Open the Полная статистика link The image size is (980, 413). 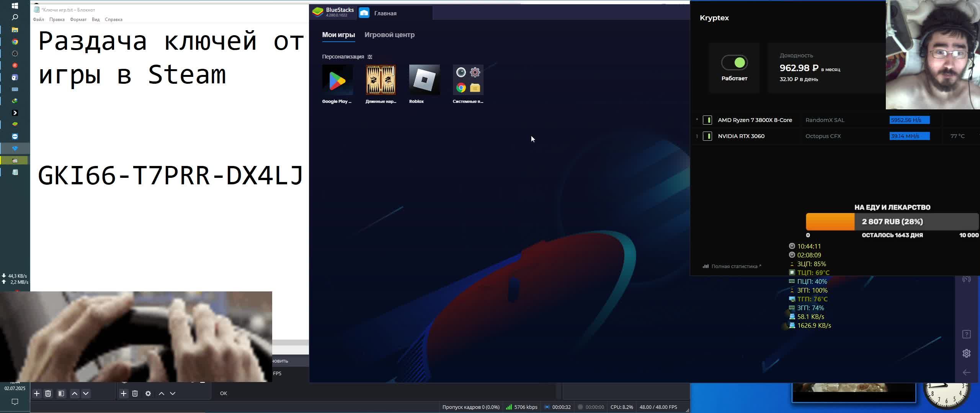[734, 267]
